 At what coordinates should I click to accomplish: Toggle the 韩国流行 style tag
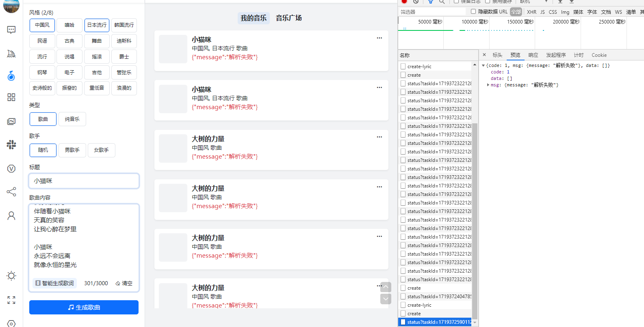click(x=124, y=25)
